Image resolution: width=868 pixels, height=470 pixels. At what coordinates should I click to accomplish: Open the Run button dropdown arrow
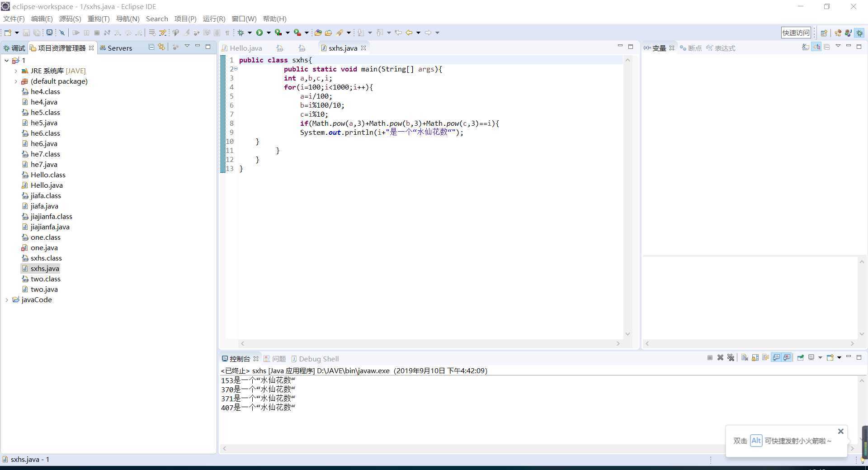269,33
